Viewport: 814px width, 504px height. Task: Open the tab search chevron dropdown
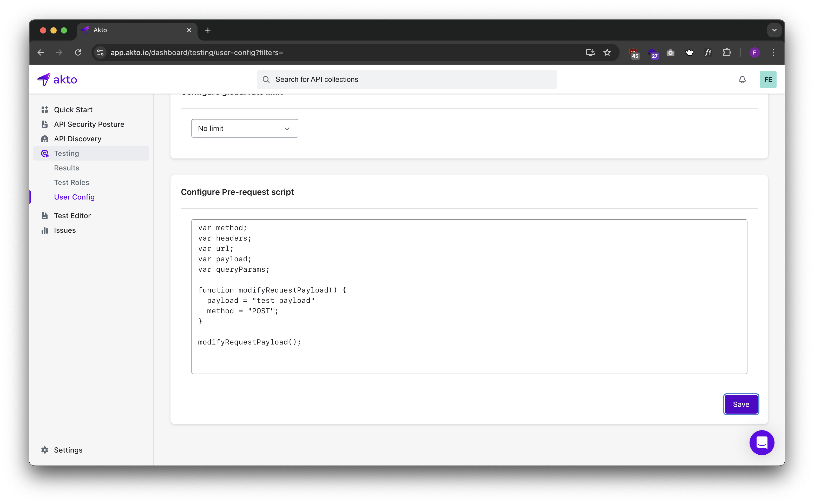(774, 30)
